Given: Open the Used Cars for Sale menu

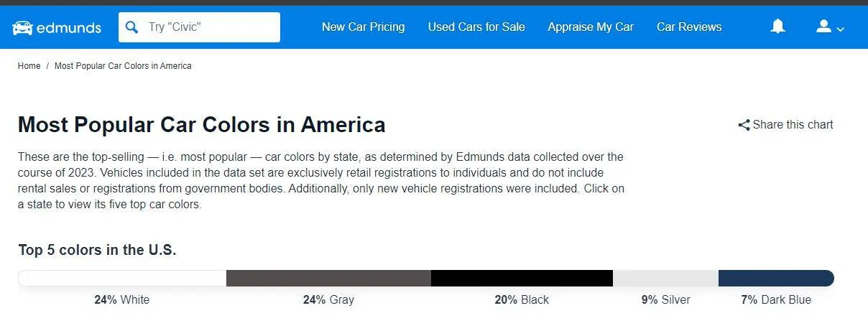Looking at the screenshot, I should pos(476,27).
